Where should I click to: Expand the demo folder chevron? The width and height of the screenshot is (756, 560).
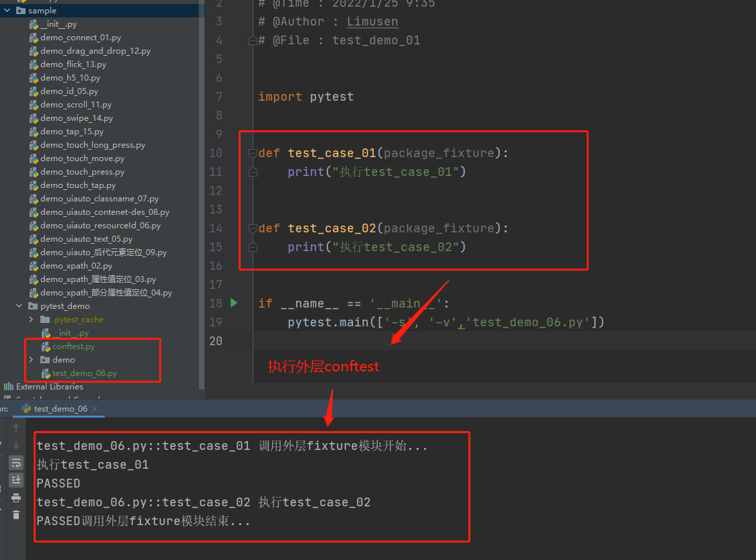tap(32, 359)
